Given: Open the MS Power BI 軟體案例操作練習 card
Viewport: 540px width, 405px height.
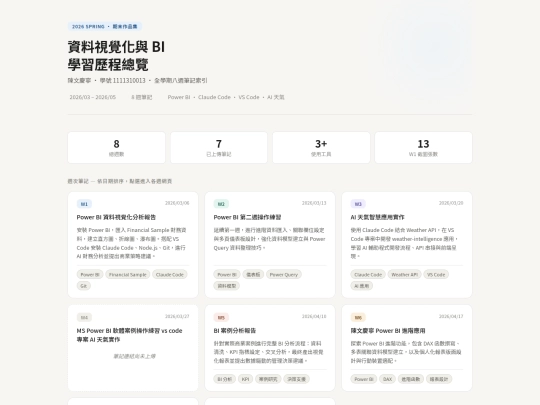Looking at the screenshot, I should [133, 348].
